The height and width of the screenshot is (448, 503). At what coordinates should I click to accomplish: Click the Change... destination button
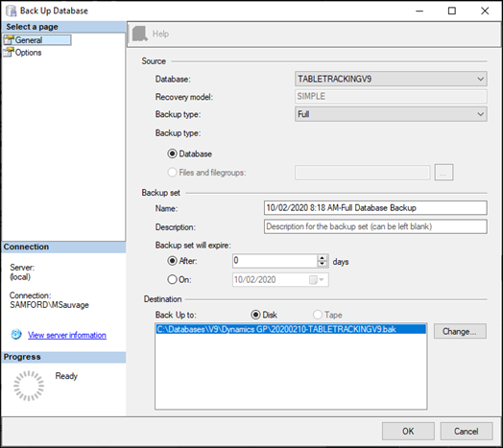click(x=460, y=331)
